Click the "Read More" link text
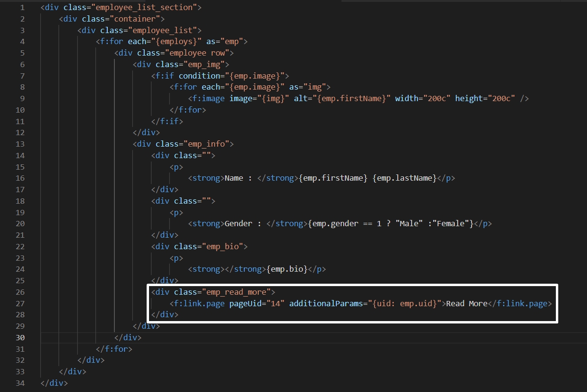This screenshot has width=587, height=392. point(466,303)
